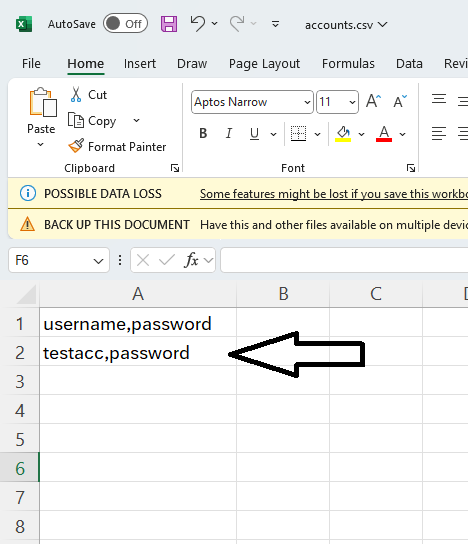Click the Select All corner triangle
Screen dimensions: 468x544
25,295
